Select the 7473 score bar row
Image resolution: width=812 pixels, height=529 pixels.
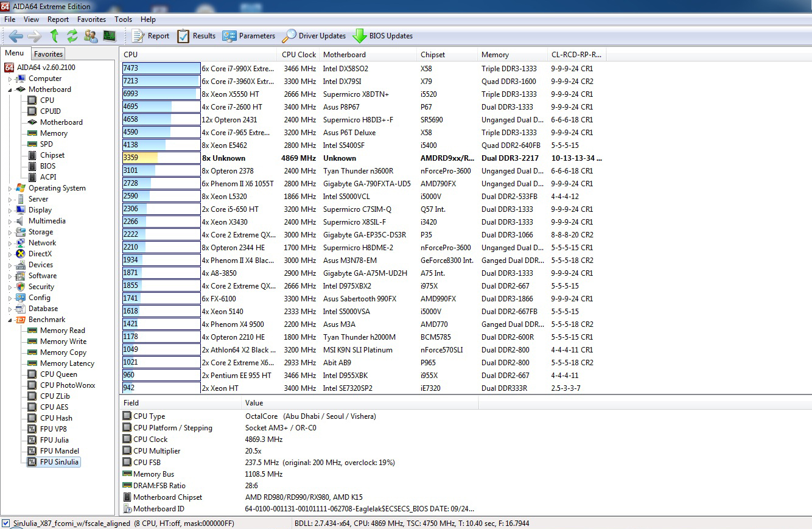(x=161, y=69)
